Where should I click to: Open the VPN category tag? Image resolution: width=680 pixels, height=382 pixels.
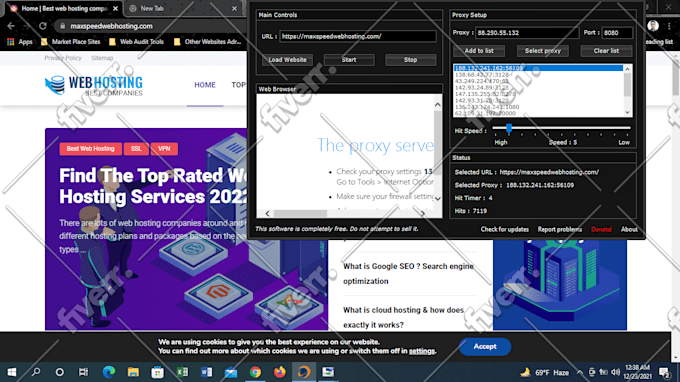[164, 149]
